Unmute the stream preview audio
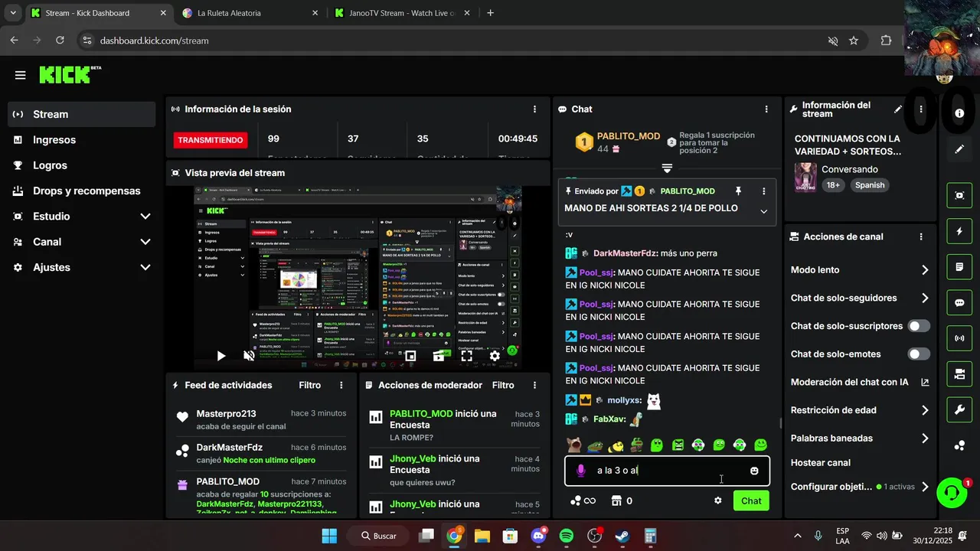The height and width of the screenshot is (551, 980). (249, 356)
